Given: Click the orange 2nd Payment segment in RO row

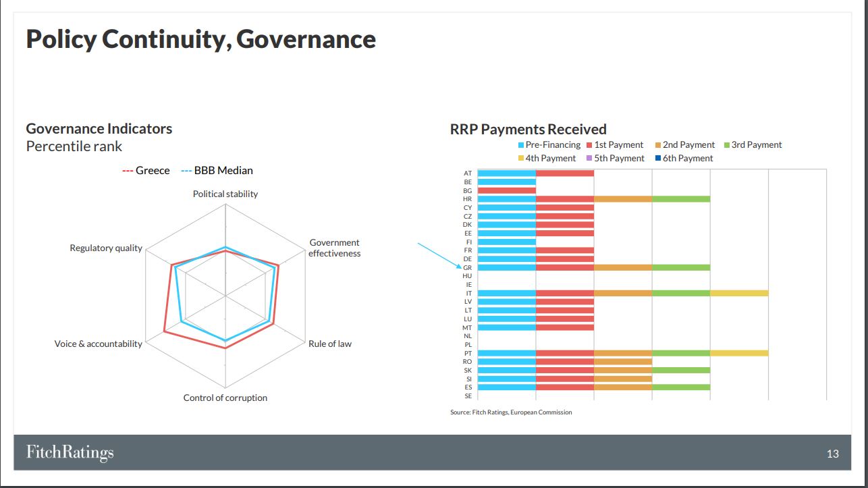Looking at the screenshot, I should pyautogui.click(x=623, y=362).
